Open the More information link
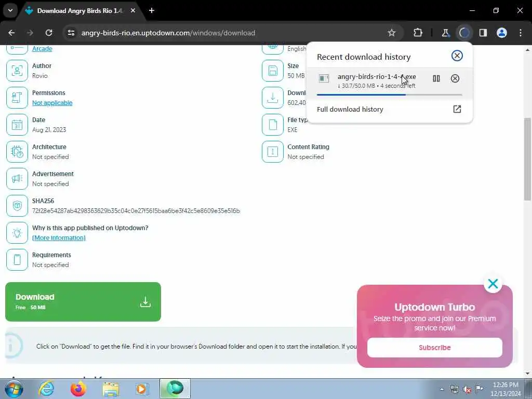Image resolution: width=532 pixels, height=399 pixels. [59, 238]
